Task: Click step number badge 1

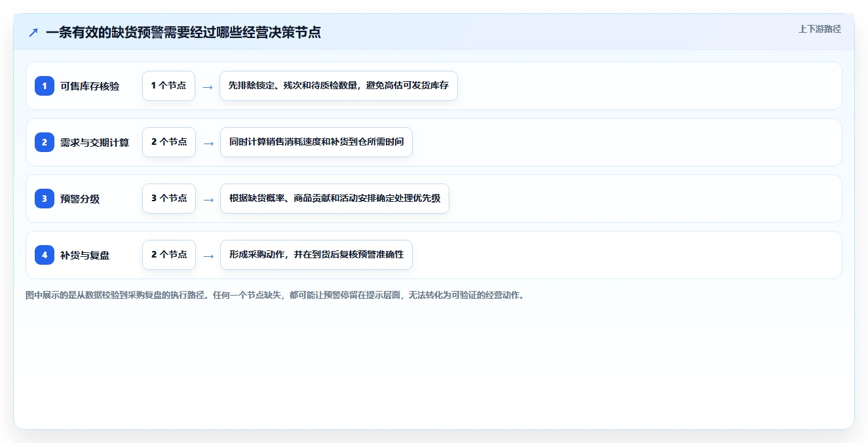Action: tap(45, 86)
